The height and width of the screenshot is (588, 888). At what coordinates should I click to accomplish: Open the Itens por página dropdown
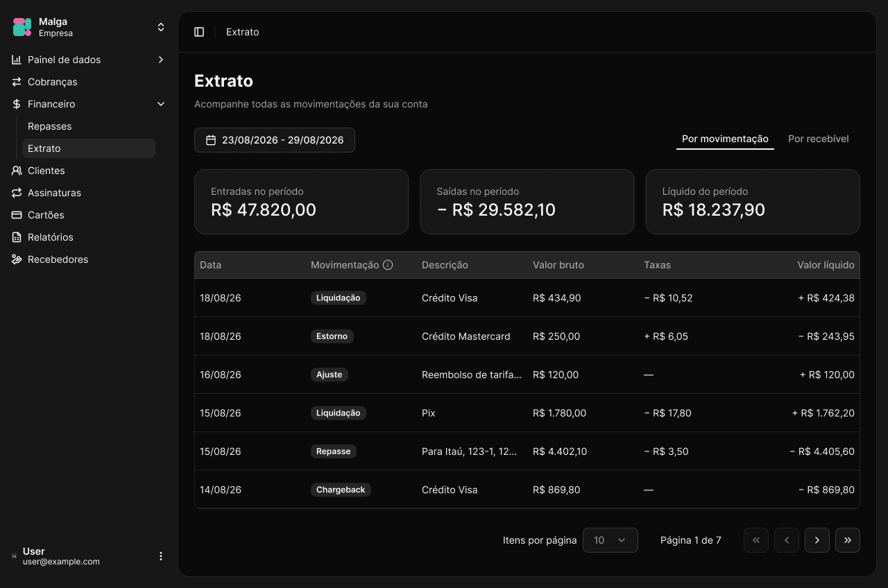(610, 540)
